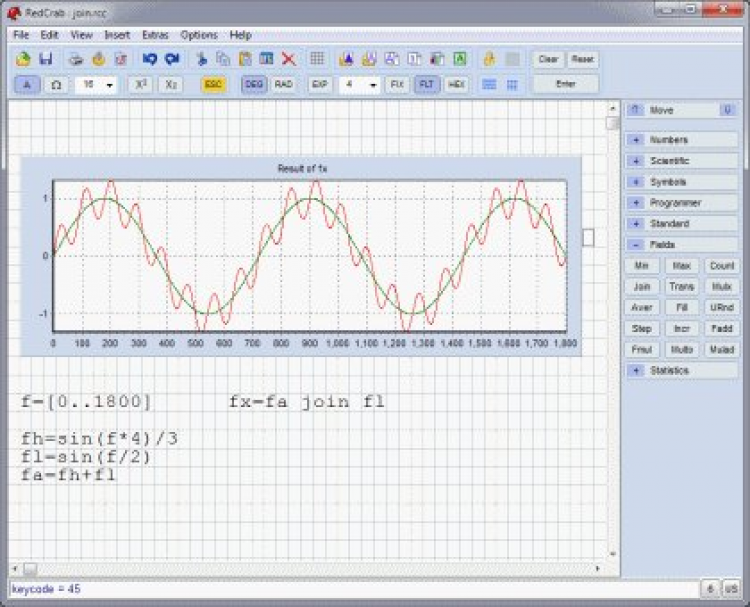Click the vertical scrollbar thumb
This screenshot has width=750, height=607.
pos(612,123)
